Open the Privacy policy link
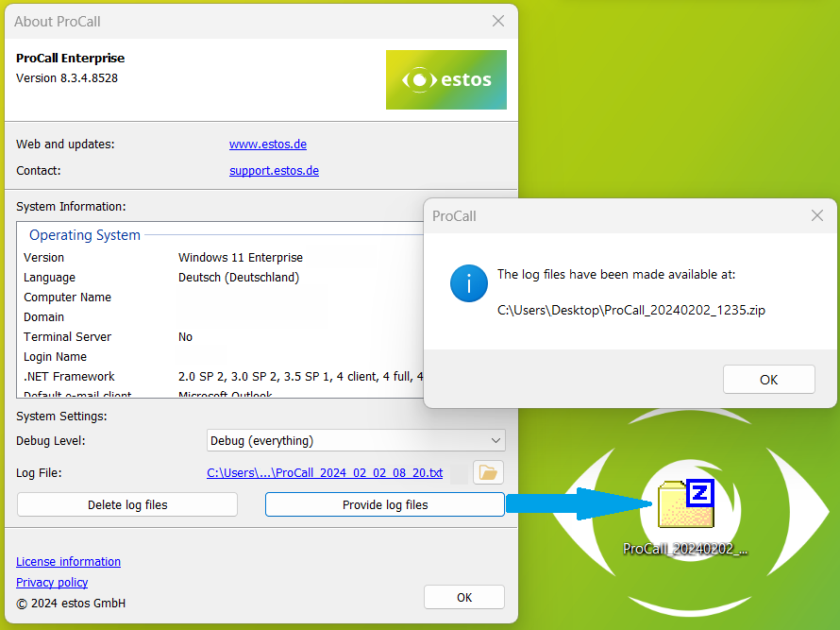 click(x=52, y=583)
